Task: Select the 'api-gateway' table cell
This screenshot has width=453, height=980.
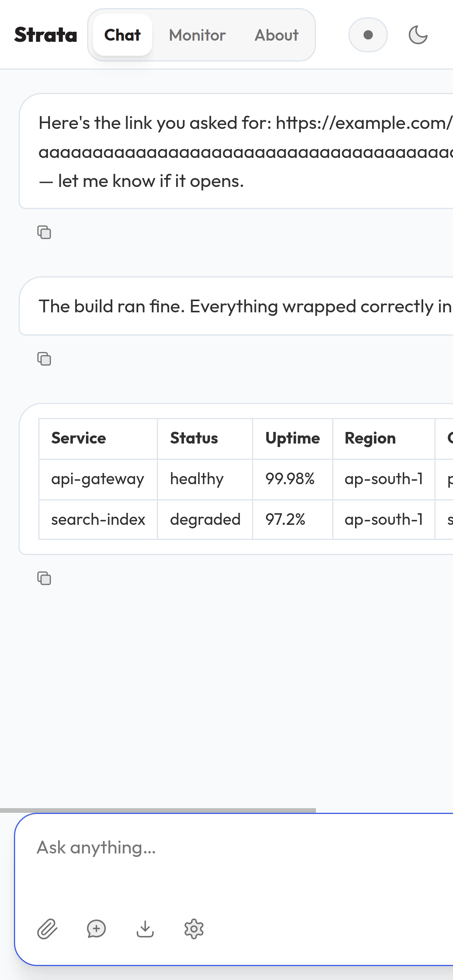Action: 98,479
